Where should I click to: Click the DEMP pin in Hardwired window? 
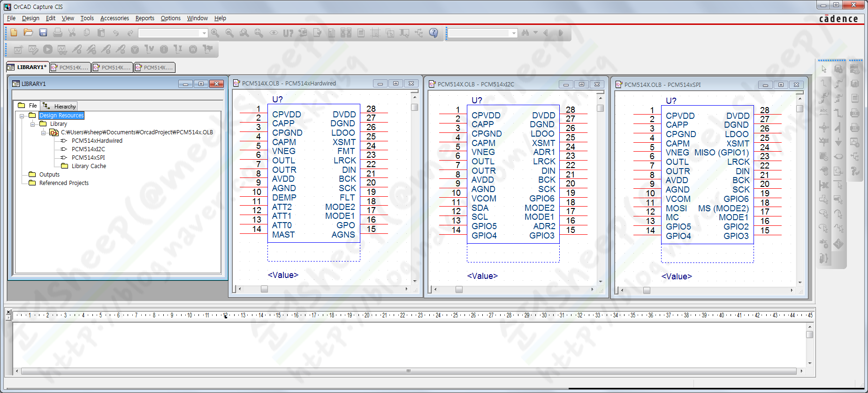click(x=284, y=198)
